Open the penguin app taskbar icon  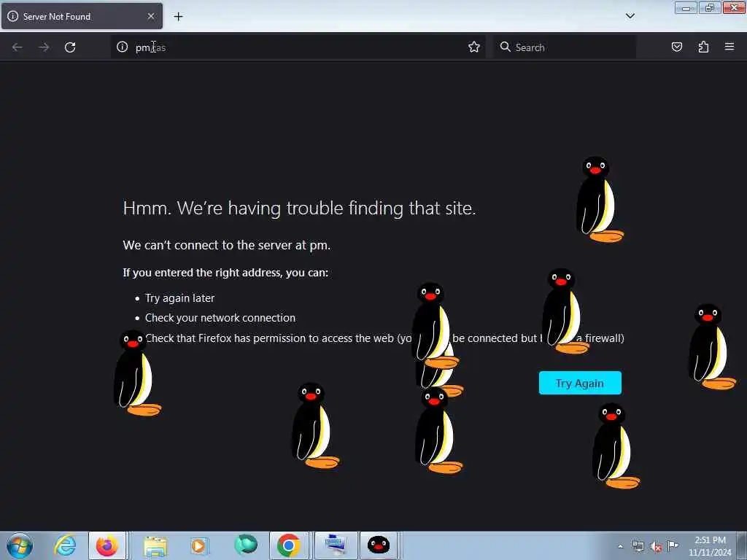coord(379,545)
